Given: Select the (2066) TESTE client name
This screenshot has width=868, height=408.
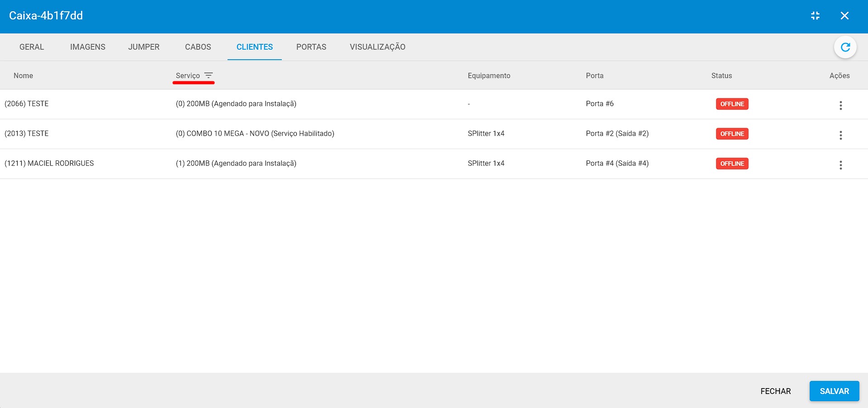Looking at the screenshot, I should tap(27, 104).
